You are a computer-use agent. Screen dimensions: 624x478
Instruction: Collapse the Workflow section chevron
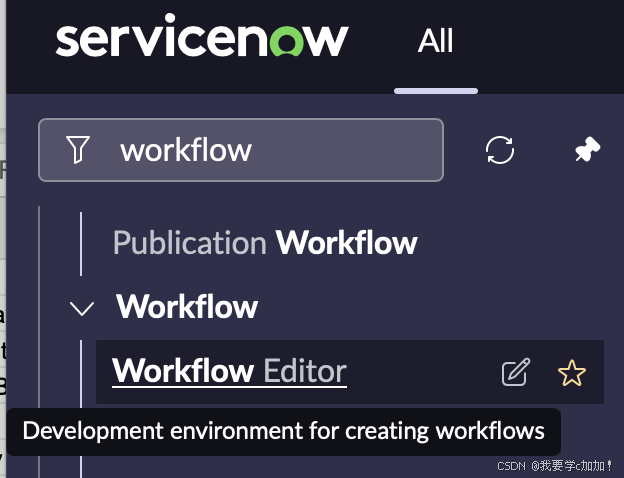pos(82,308)
